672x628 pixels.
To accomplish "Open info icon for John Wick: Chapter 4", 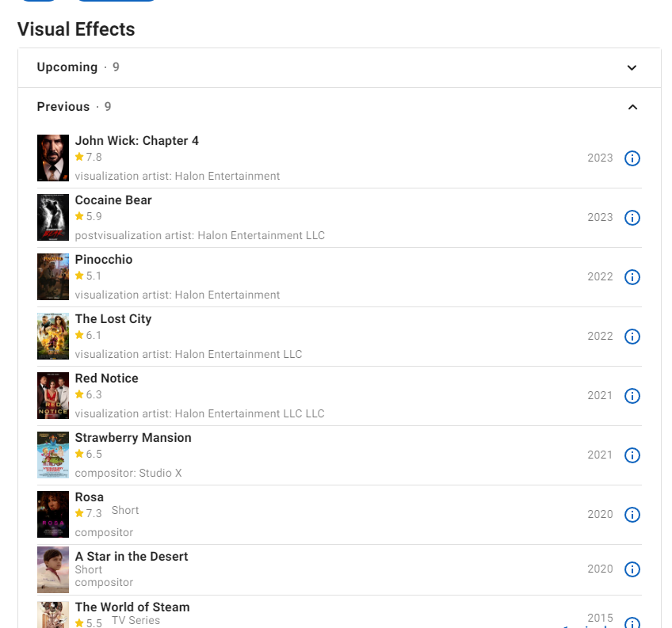I will click(x=632, y=158).
